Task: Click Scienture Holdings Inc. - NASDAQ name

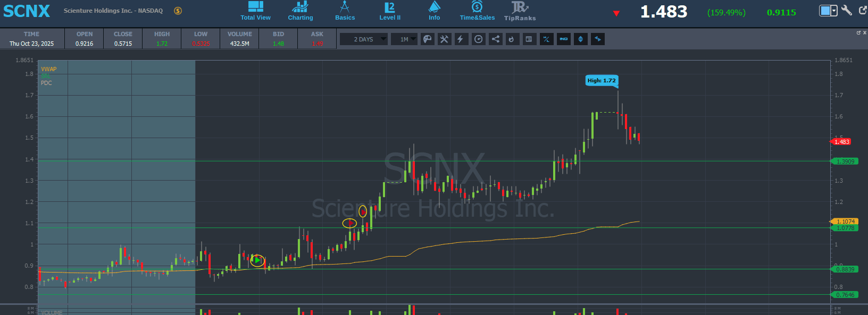Action: click(113, 11)
